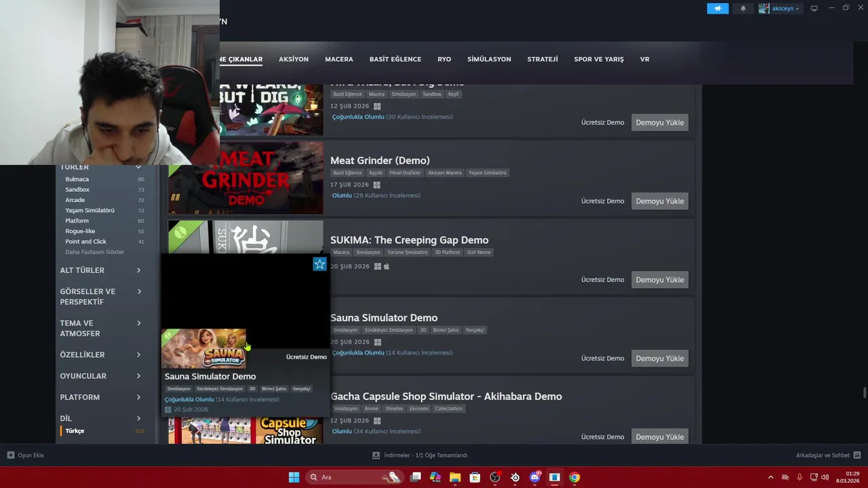Expand the ALT TÜRLER section
This screenshot has width=868, height=488.
[x=100, y=270]
